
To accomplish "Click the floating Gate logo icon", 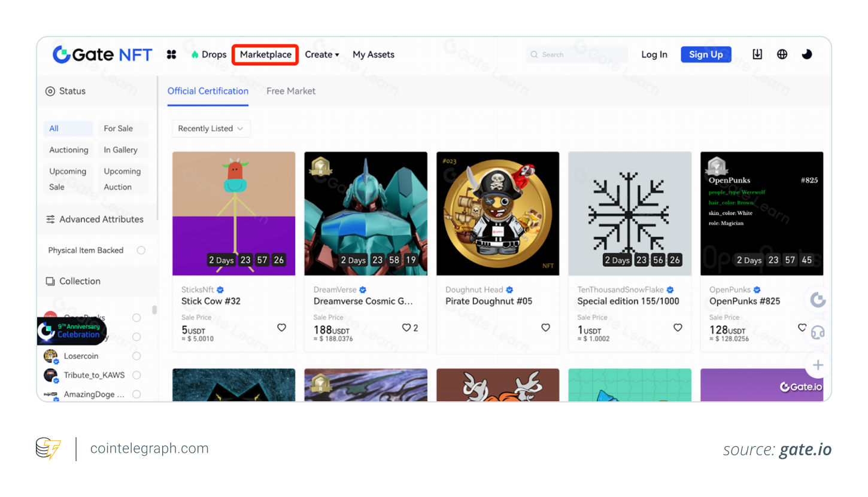I will pos(818,300).
